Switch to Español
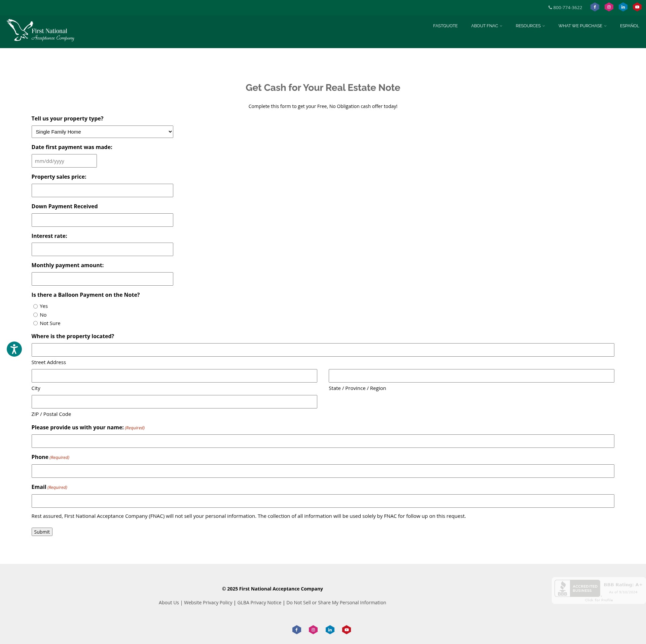Screen dimensions: 646x644 pyautogui.click(x=630, y=26)
